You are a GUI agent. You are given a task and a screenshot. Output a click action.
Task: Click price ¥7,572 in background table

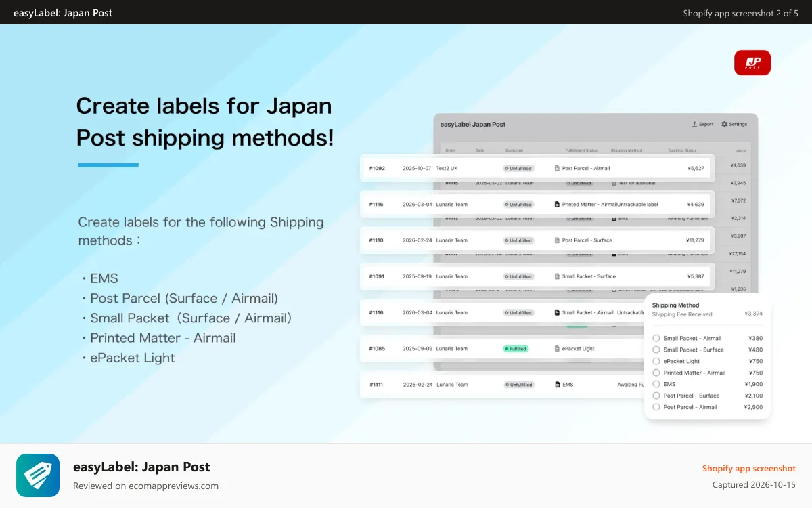click(738, 200)
